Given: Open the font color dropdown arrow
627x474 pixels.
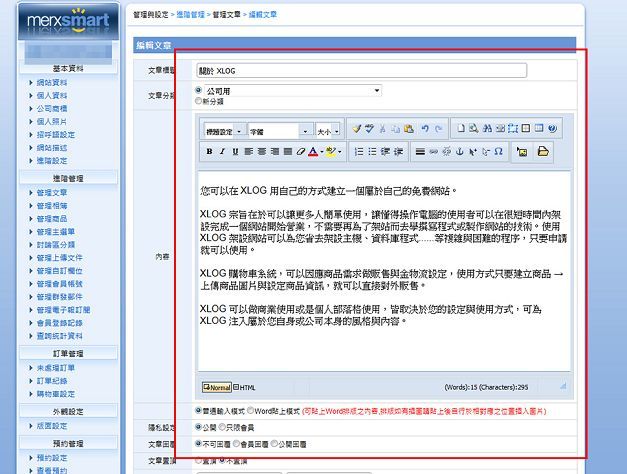Looking at the screenshot, I should coord(322,152).
